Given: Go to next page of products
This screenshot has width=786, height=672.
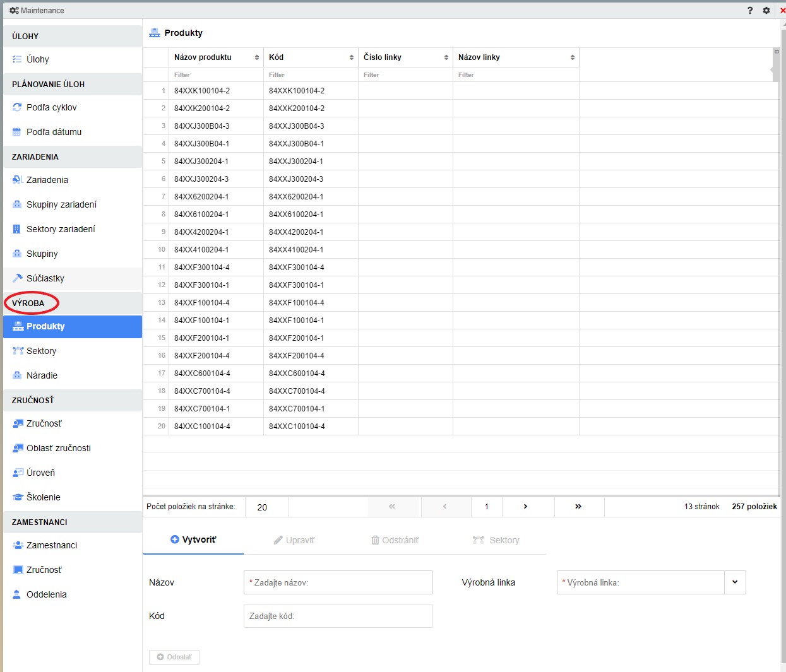Looking at the screenshot, I should 525,507.
